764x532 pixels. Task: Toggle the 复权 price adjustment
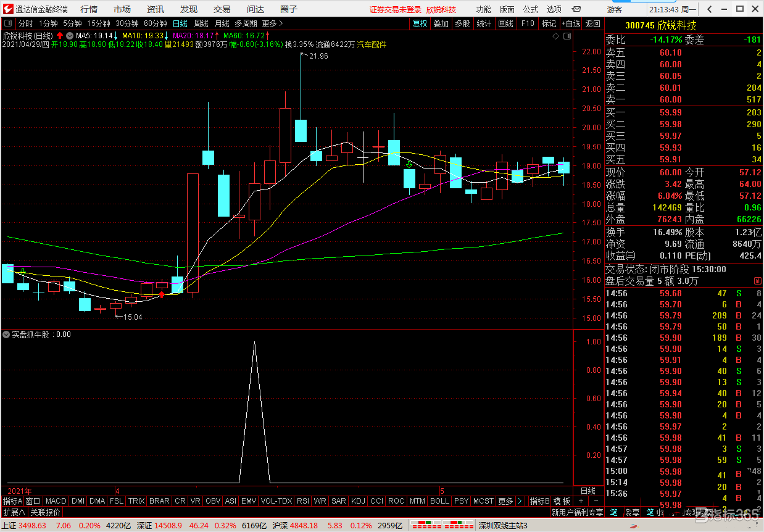click(420, 23)
